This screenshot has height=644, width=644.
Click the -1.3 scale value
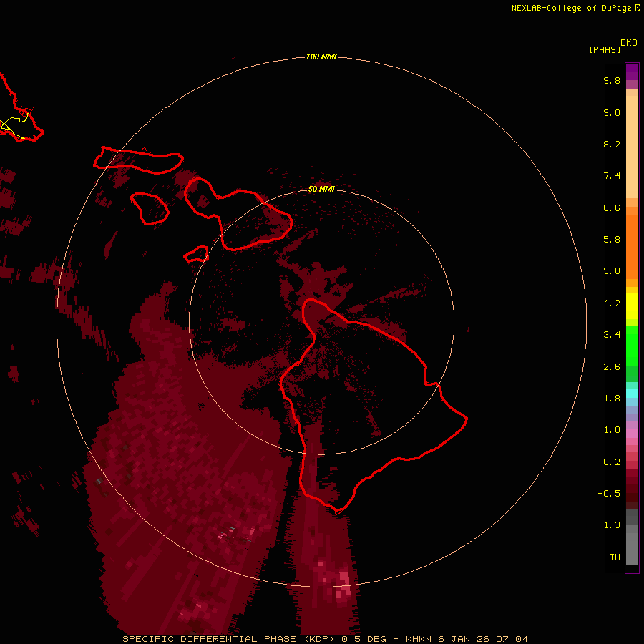(x=609, y=525)
